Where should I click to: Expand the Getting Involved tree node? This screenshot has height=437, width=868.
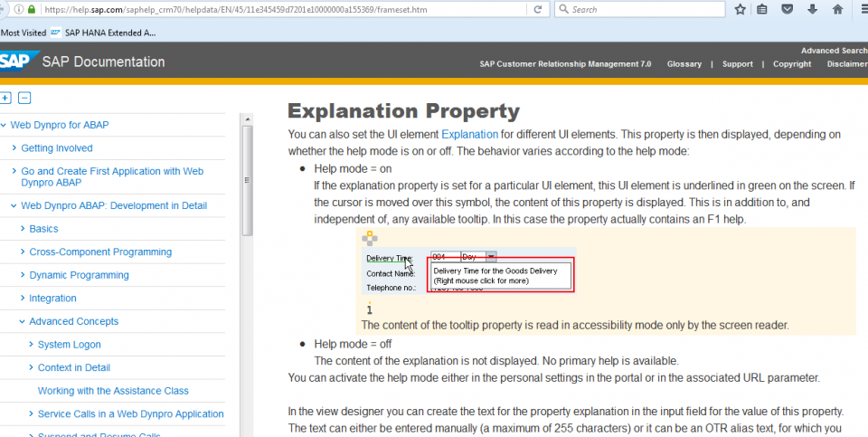[14, 147]
